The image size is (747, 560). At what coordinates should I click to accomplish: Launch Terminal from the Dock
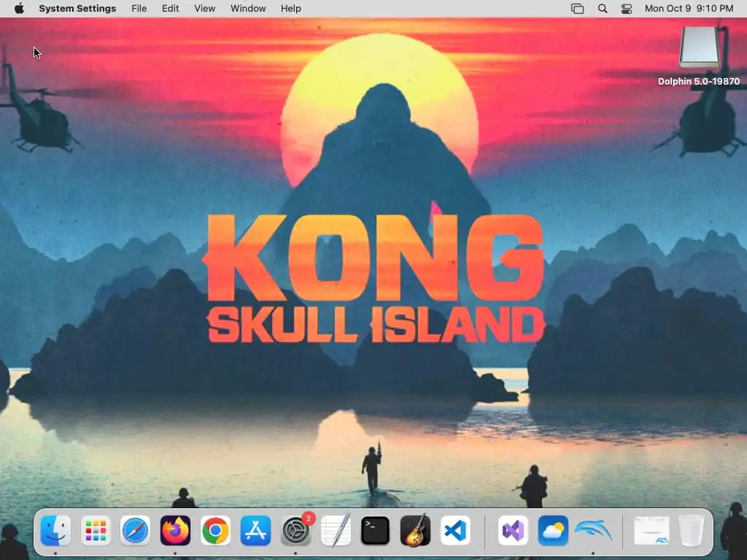coord(376,530)
